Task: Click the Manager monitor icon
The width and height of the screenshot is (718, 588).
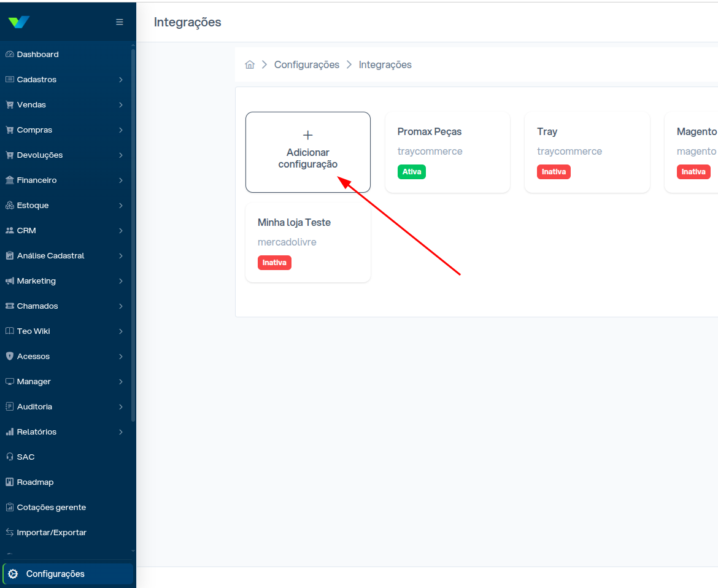Action: (10, 382)
